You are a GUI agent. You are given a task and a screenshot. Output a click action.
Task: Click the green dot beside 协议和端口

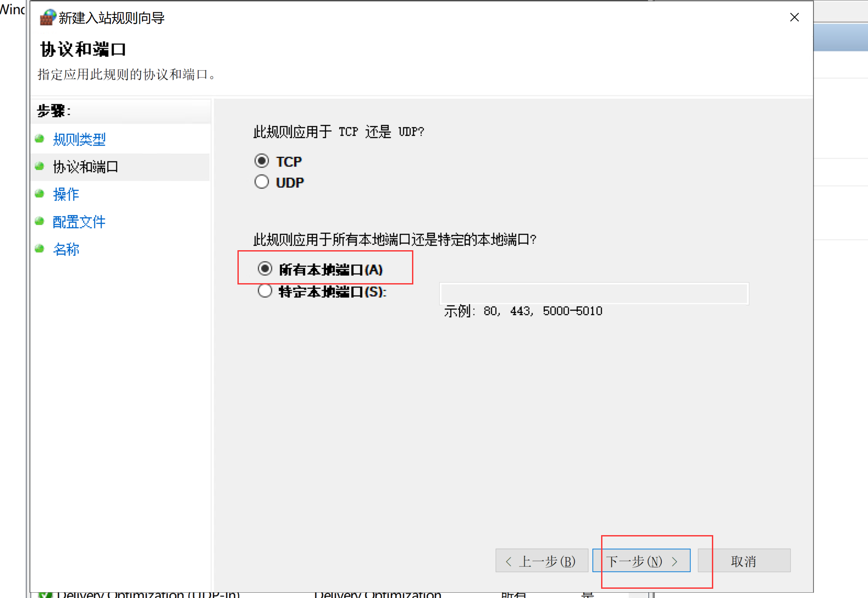(x=40, y=167)
